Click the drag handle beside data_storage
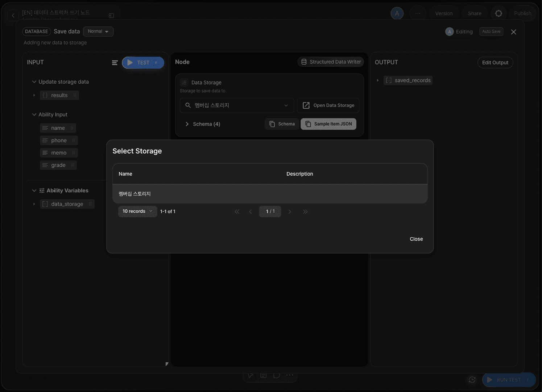542x392 pixels. pos(90,204)
